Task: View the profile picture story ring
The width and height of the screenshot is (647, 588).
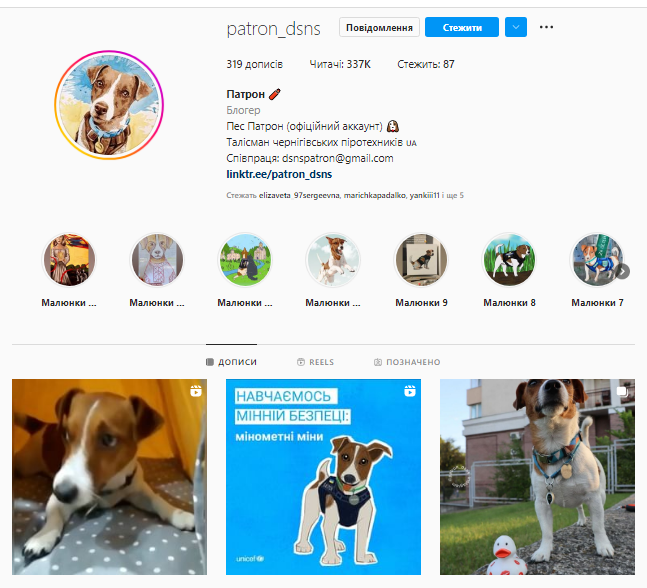Action: pyautogui.click(x=109, y=105)
